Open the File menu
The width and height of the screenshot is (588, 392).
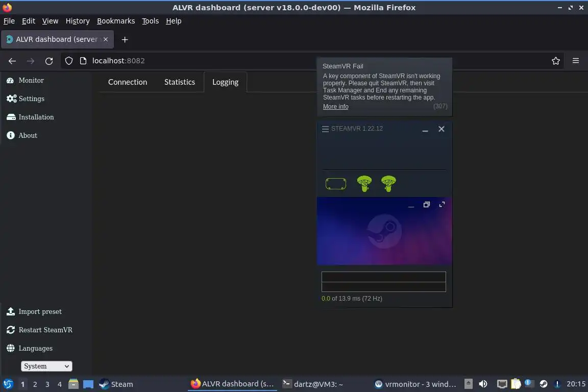(x=9, y=21)
